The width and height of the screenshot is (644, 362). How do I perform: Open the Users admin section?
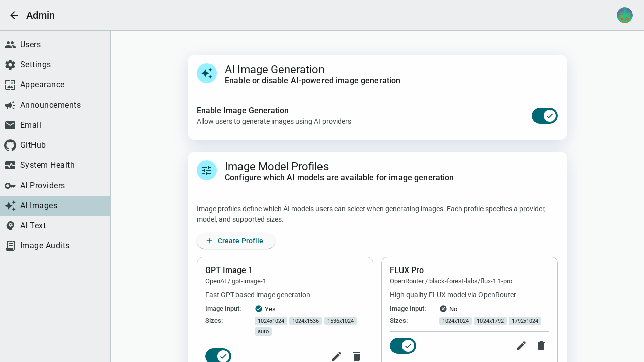pos(55,45)
